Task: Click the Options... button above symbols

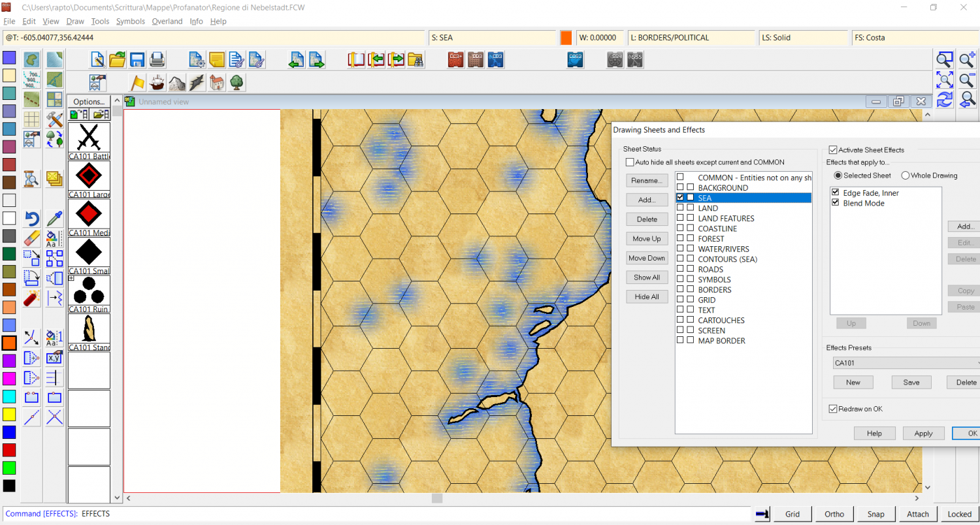Action: pos(89,102)
